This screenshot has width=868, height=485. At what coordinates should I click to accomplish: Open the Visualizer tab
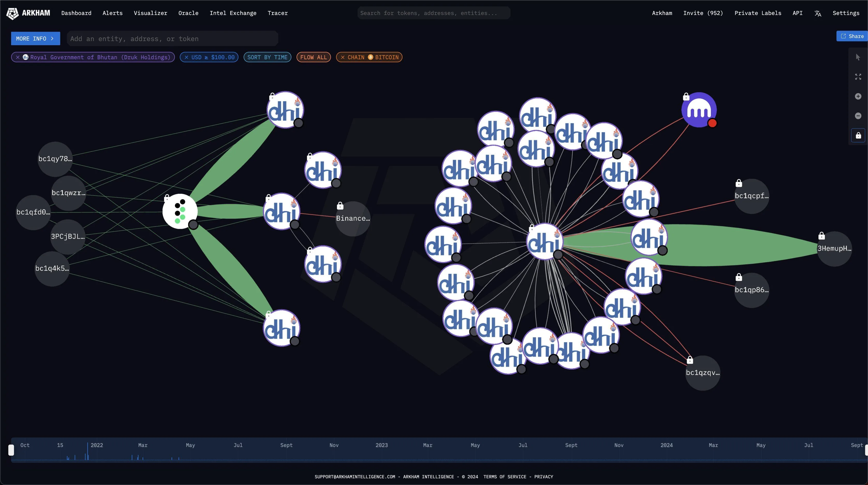point(150,13)
